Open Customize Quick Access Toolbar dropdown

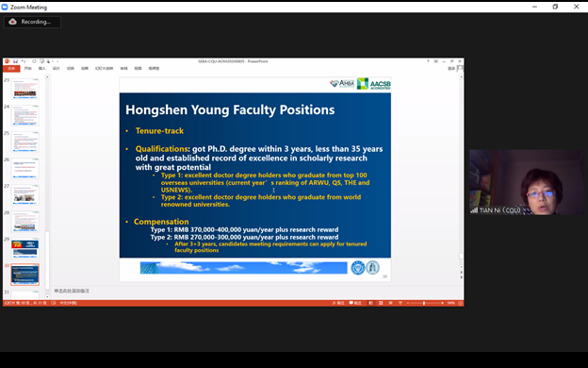click(x=57, y=61)
